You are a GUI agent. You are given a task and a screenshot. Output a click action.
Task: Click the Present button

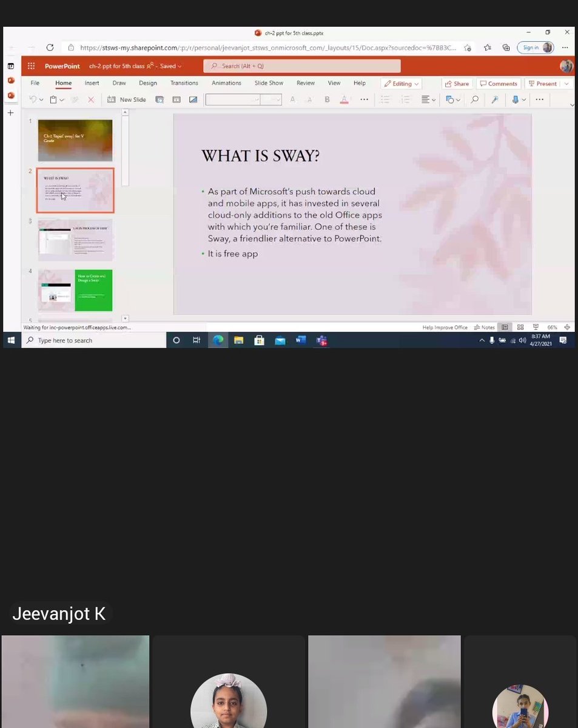pos(543,84)
